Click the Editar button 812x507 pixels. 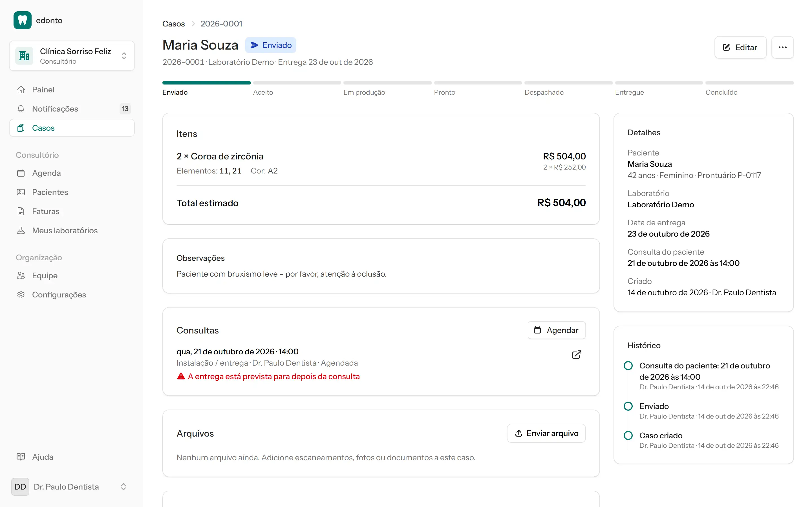(x=740, y=47)
